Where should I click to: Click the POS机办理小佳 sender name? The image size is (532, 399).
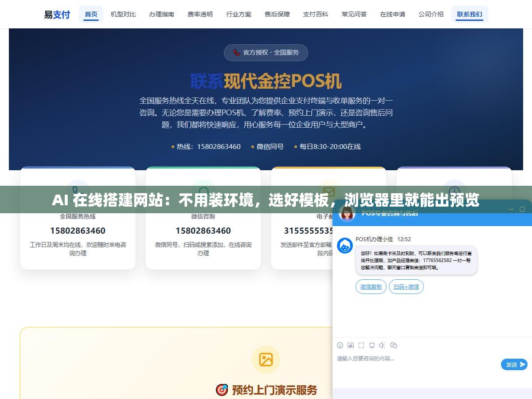tap(374, 239)
